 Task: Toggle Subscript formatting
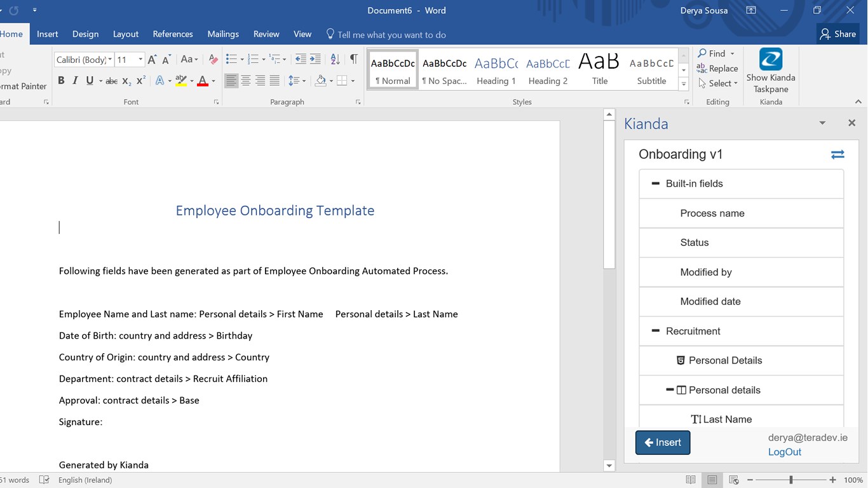click(126, 81)
